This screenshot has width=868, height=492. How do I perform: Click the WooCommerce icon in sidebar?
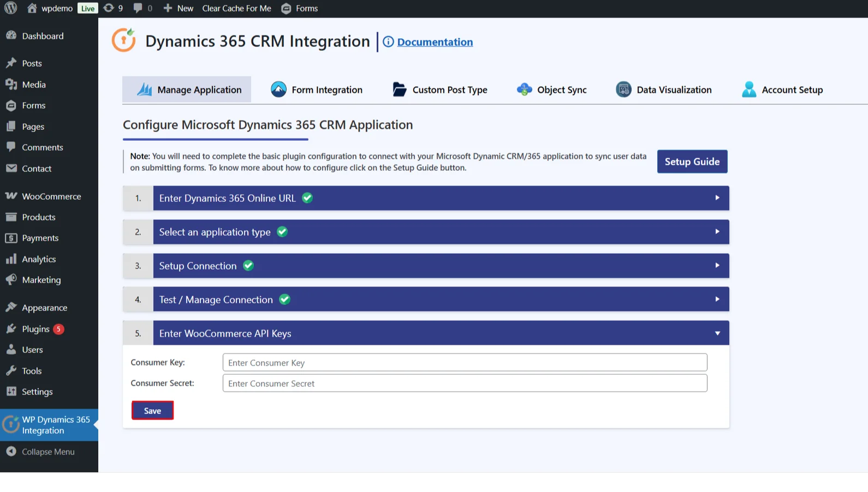click(x=11, y=196)
